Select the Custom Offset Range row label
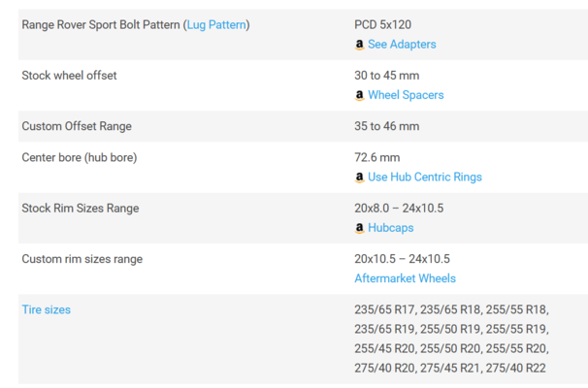The width and height of the screenshot is (588, 388). (x=77, y=126)
